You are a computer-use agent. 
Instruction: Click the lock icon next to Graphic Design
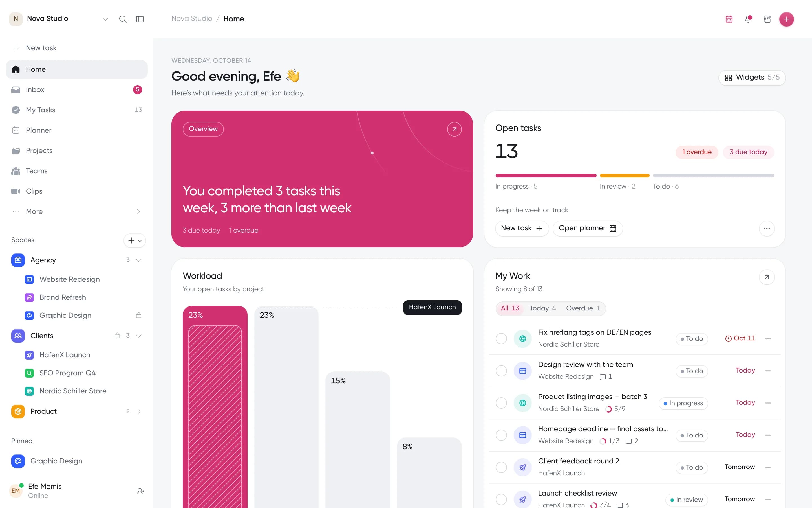click(139, 315)
